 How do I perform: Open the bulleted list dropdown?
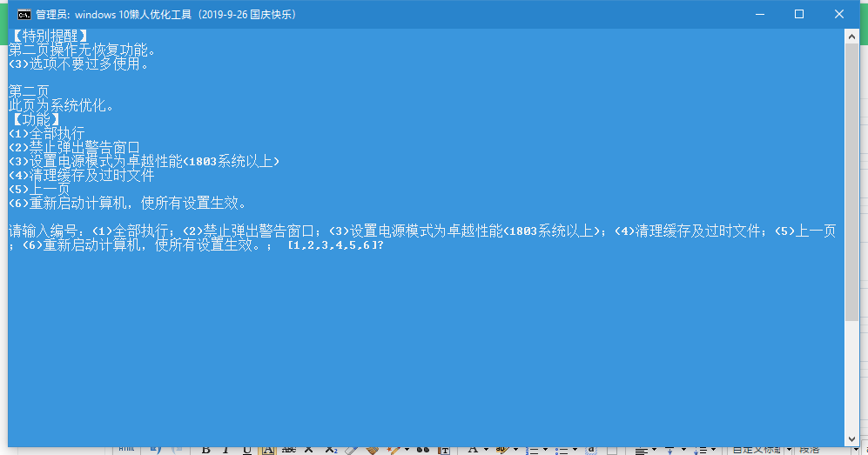click(575, 450)
